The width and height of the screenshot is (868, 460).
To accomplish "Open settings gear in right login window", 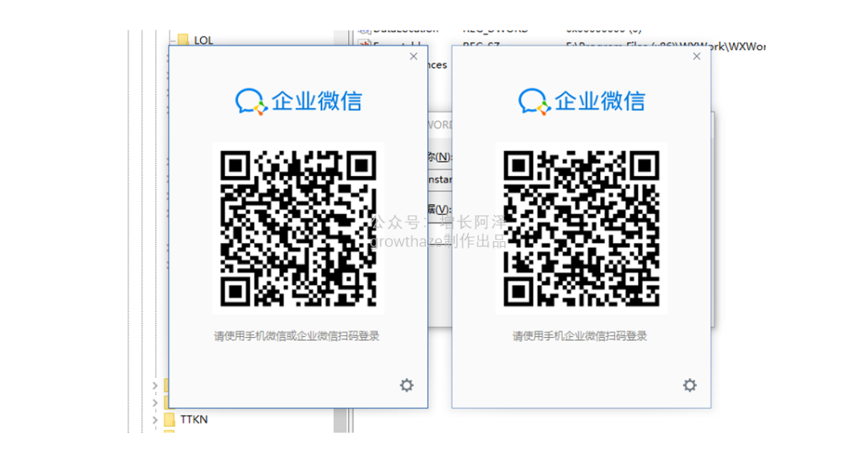I will tap(690, 385).
